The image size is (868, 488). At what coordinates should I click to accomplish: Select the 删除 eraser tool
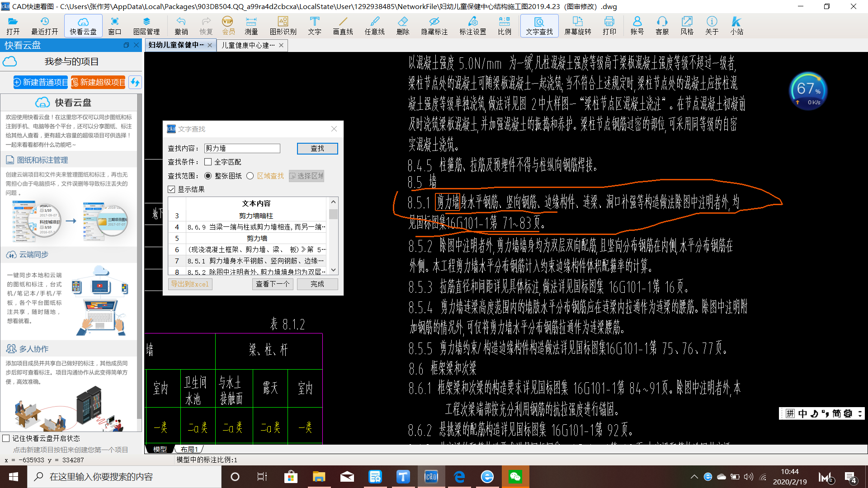pos(403,26)
